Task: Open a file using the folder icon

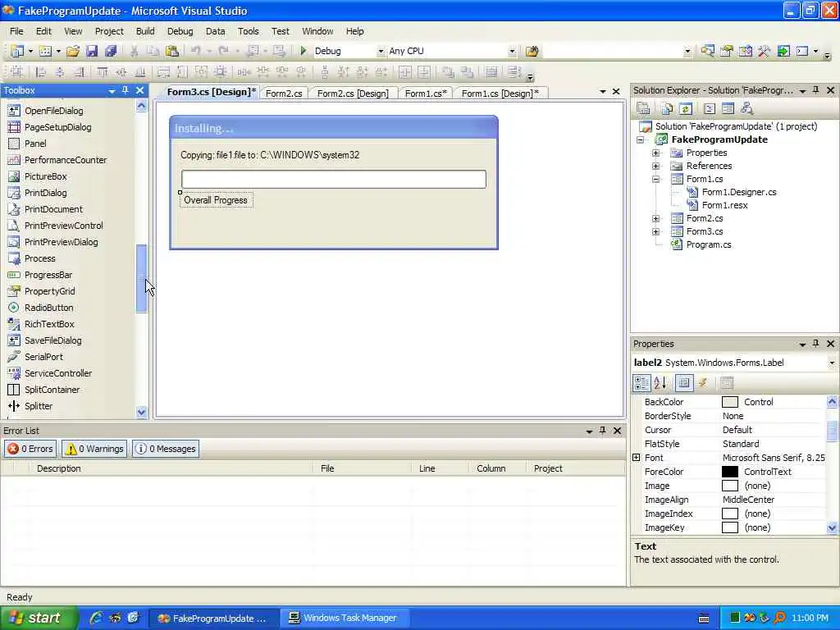Action: tap(73, 51)
